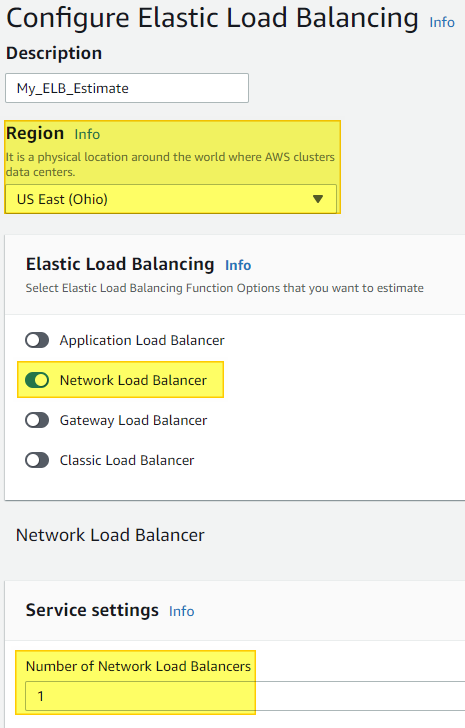Click the Region dropdown arrow

(x=318, y=199)
